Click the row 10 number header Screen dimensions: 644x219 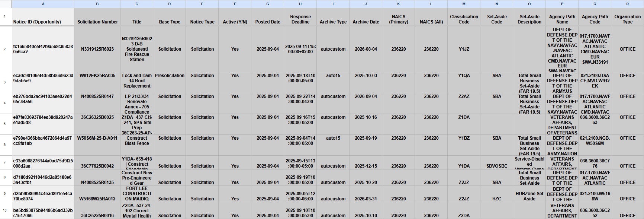(5, 210)
